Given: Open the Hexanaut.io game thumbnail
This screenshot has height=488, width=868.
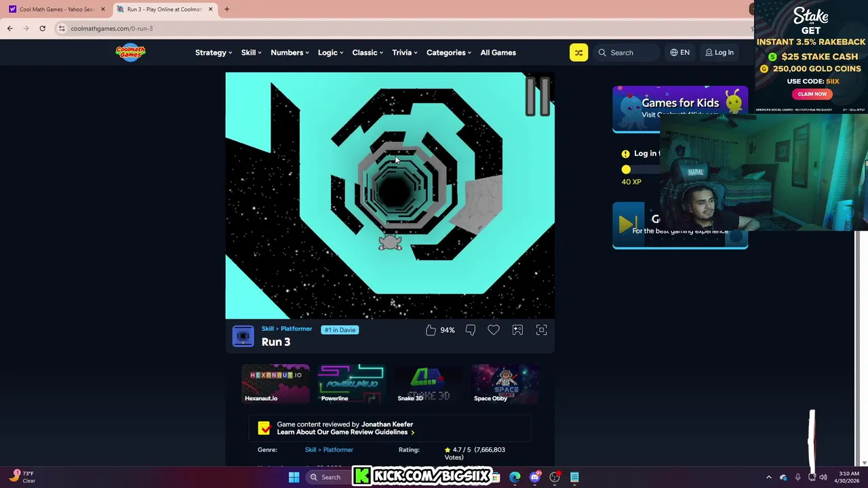Looking at the screenshot, I should (x=275, y=384).
